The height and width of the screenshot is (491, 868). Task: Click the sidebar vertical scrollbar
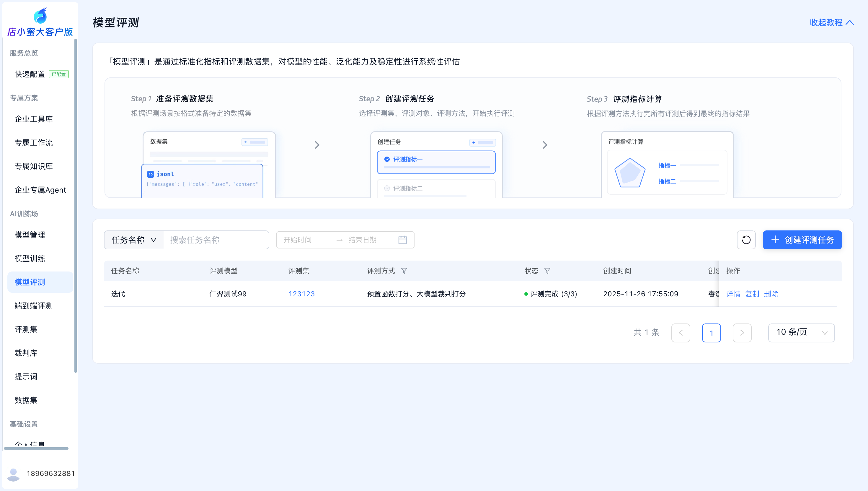tap(76, 206)
